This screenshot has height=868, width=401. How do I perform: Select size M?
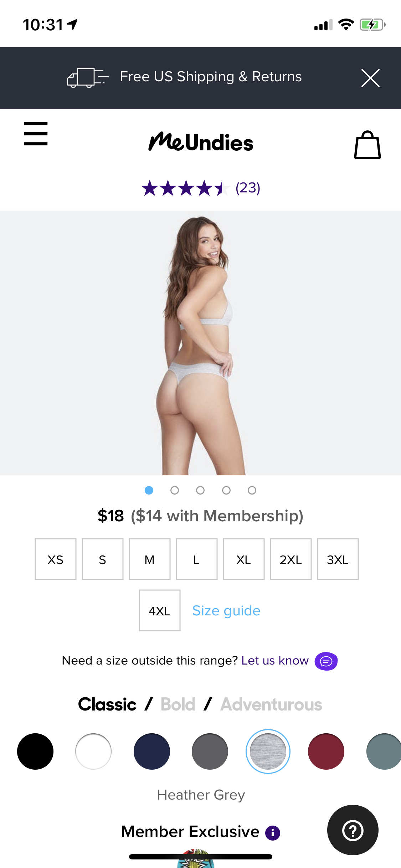pyautogui.click(x=150, y=559)
